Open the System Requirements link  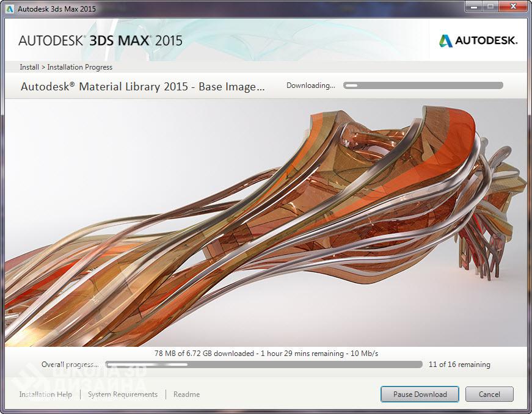coord(123,394)
